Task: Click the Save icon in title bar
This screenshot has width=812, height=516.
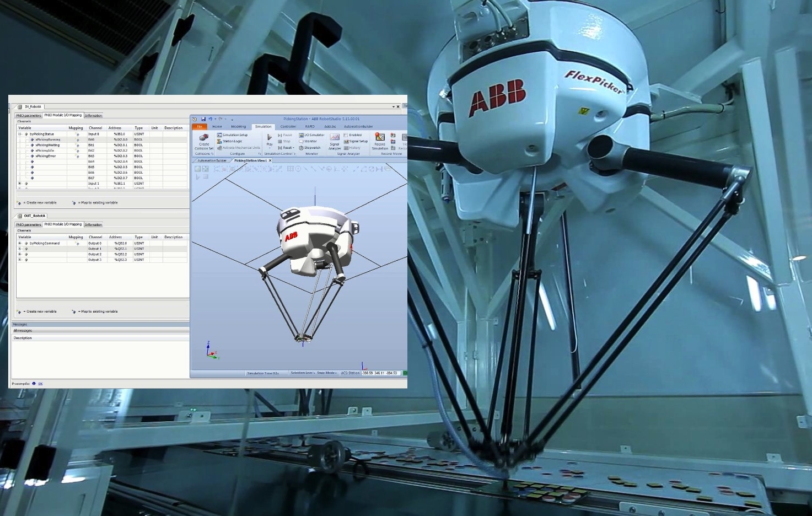Action: click(x=203, y=119)
